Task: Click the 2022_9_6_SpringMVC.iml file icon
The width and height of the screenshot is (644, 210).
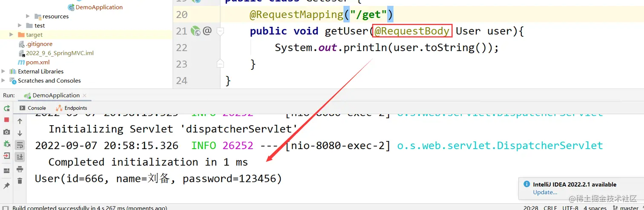Action: [22, 53]
